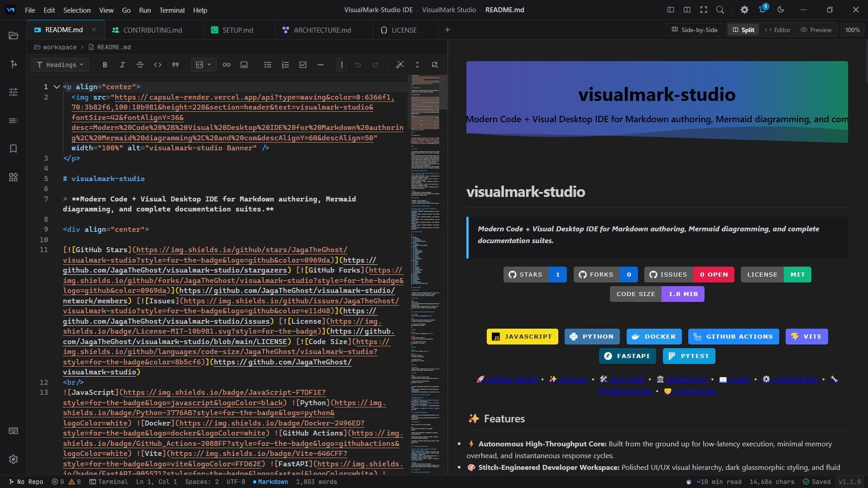Open the Selection menu
Viewport: 868px width, 488px height.
point(77,10)
